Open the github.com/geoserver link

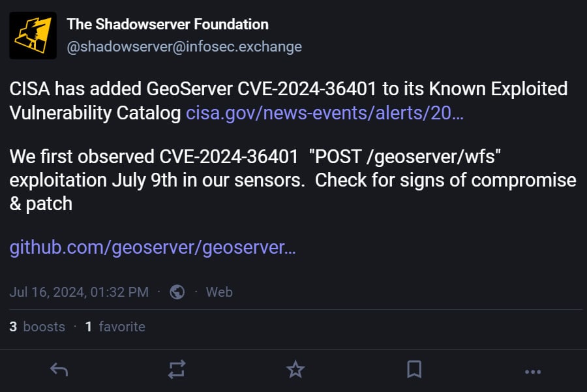[153, 248]
